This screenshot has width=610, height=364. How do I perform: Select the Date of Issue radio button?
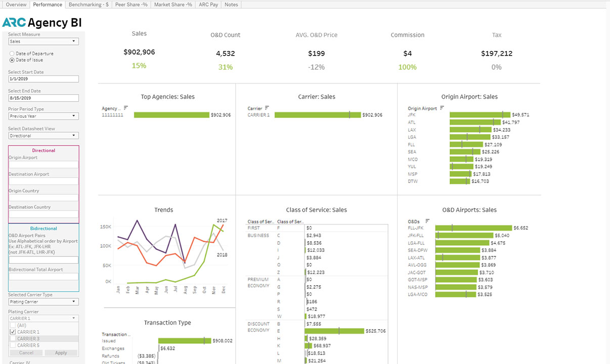click(x=12, y=60)
